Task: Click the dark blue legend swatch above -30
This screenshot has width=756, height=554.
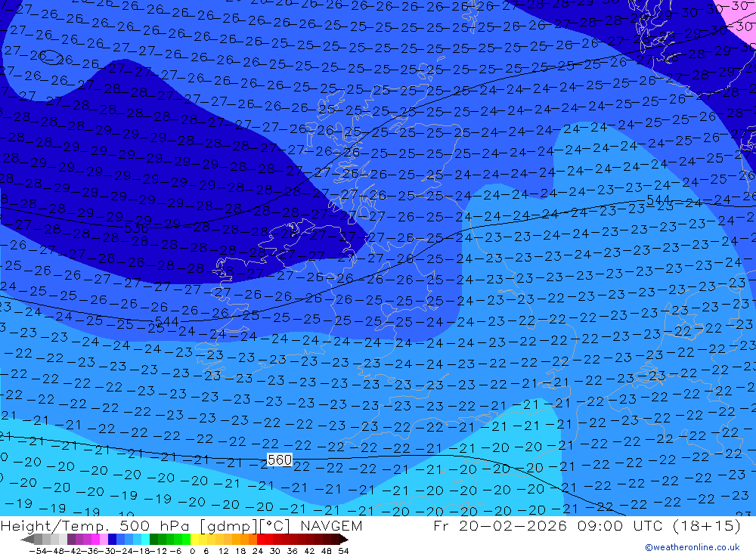Action: [112, 539]
